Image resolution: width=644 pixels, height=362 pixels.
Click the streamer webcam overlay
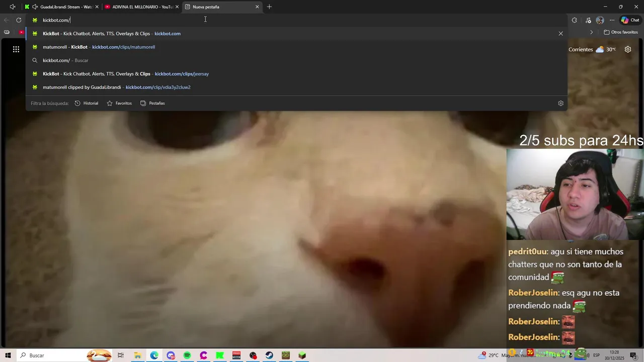(575, 194)
